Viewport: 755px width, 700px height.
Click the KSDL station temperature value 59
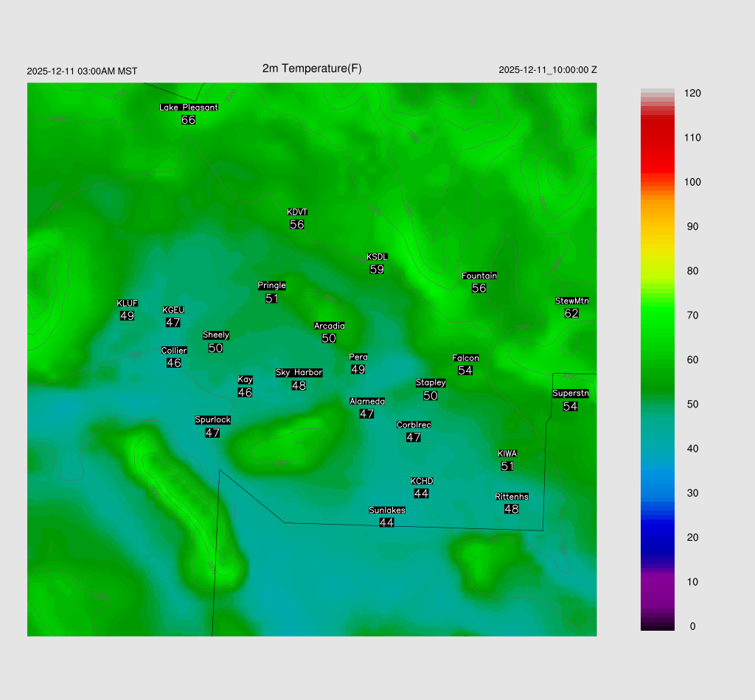coord(377,270)
